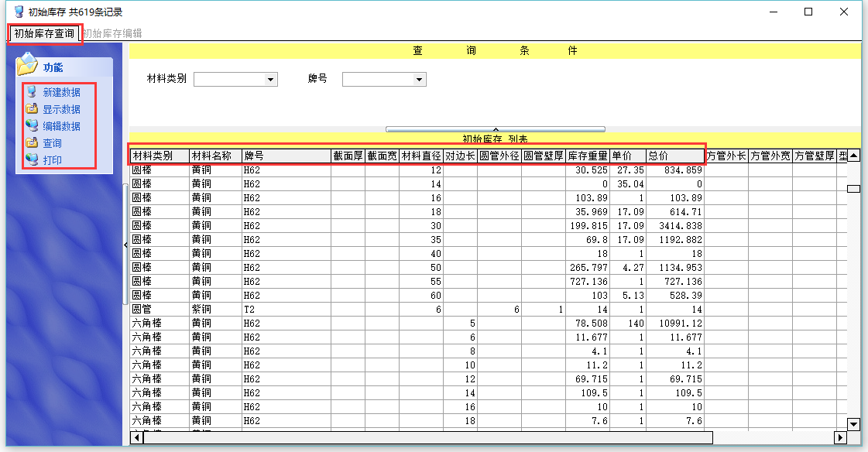868x452 pixels.
Task: Select the total price cell 614.71
Action: pyautogui.click(x=675, y=212)
